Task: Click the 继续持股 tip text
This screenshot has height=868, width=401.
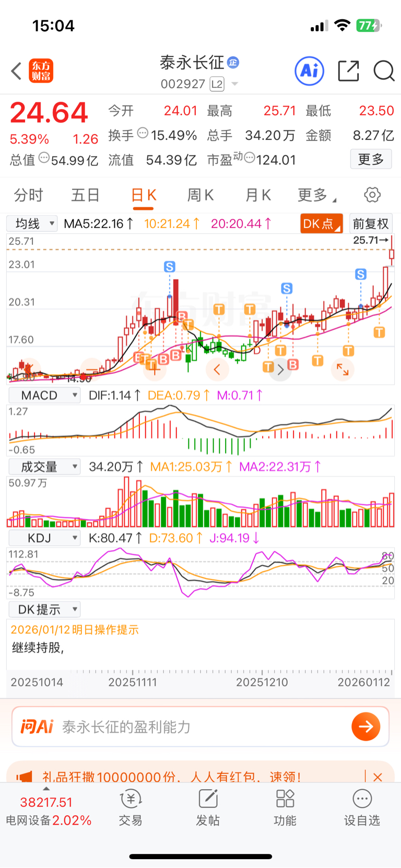Action: (38, 648)
